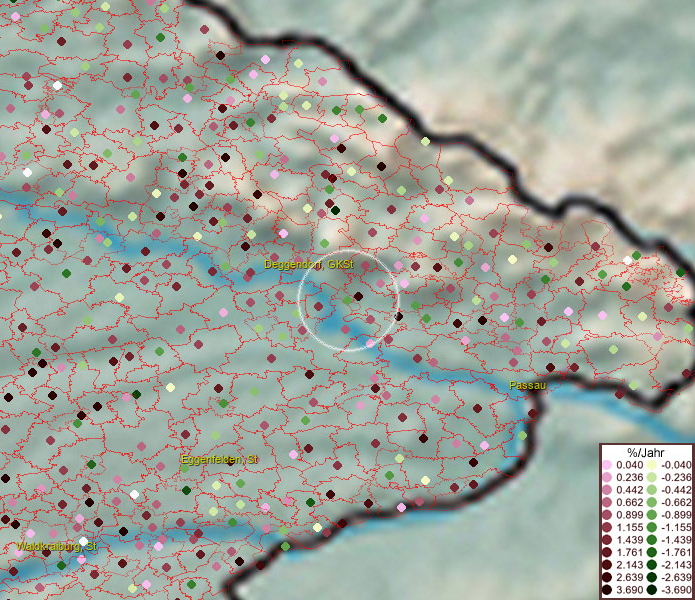
Task: Pick the dark swatch beside 1.761
Action: pos(607,553)
